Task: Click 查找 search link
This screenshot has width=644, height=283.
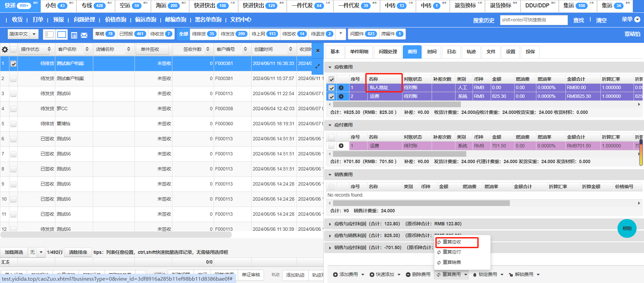Action: [578, 20]
